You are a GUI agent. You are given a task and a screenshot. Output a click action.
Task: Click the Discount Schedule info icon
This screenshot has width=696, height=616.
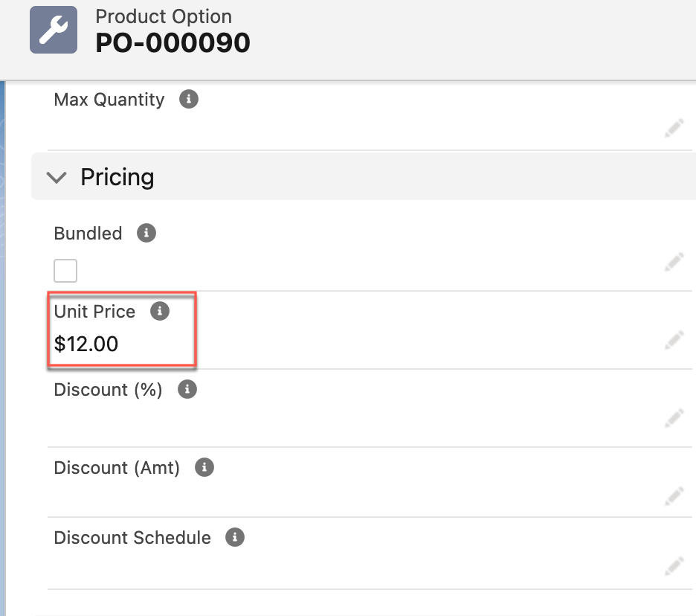(x=235, y=537)
